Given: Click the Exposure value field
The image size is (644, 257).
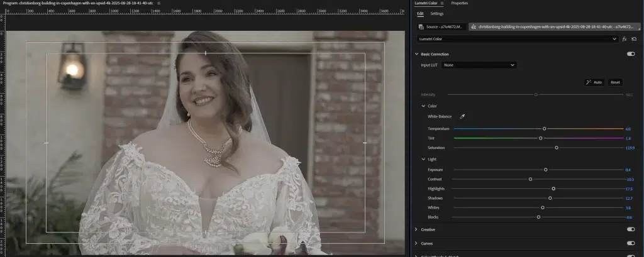Looking at the screenshot, I should (x=628, y=170).
